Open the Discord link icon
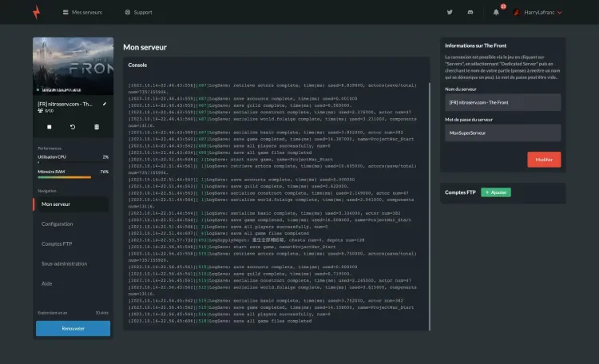 tap(470, 12)
